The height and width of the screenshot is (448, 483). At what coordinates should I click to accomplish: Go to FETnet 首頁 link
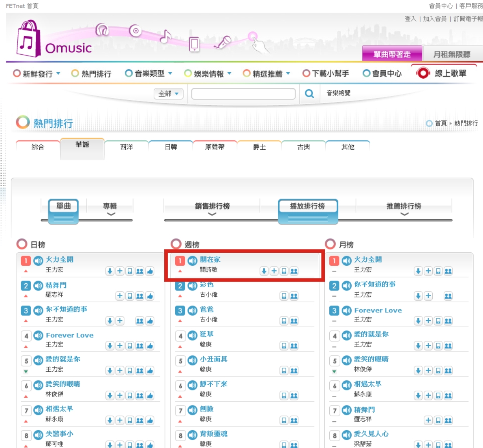[x=22, y=6]
